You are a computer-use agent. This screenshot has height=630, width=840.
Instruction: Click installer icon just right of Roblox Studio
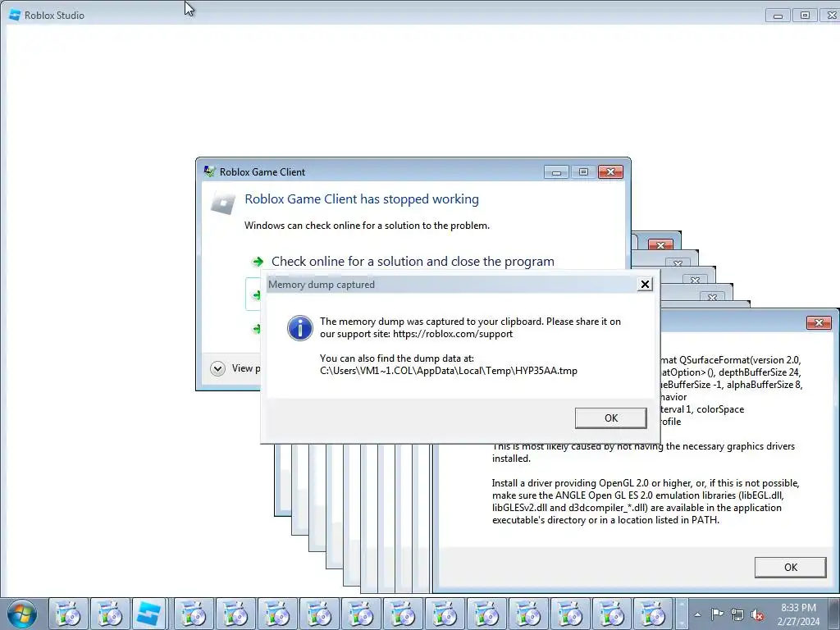tap(194, 614)
